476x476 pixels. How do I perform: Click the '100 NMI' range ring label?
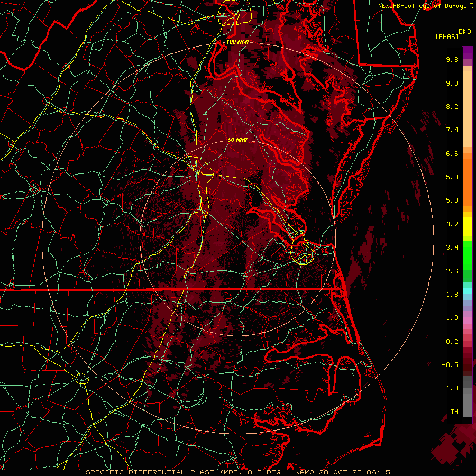[237, 42]
